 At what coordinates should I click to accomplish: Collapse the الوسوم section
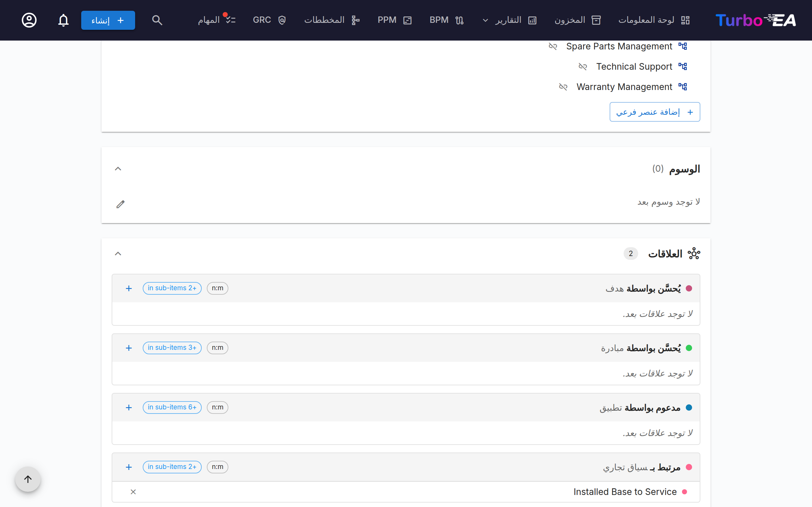[118, 169]
